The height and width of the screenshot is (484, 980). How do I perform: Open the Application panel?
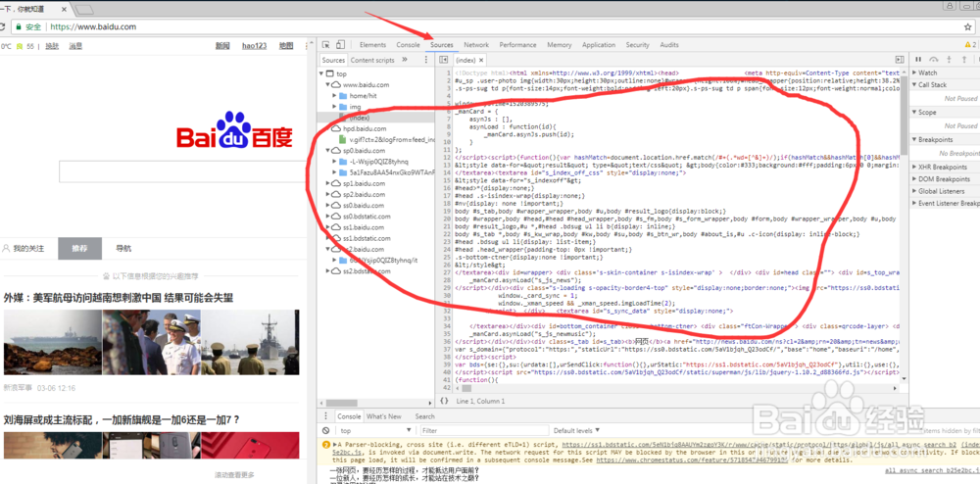pos(599,45)
